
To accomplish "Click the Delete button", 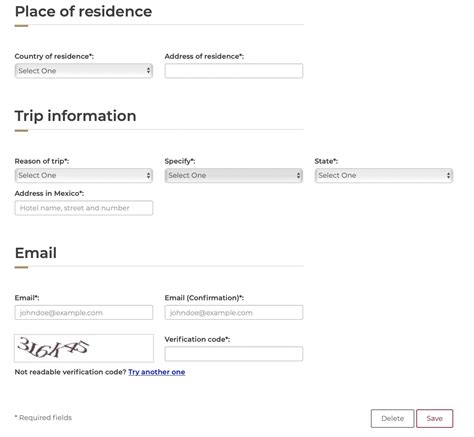I will (x=392, y=418).
